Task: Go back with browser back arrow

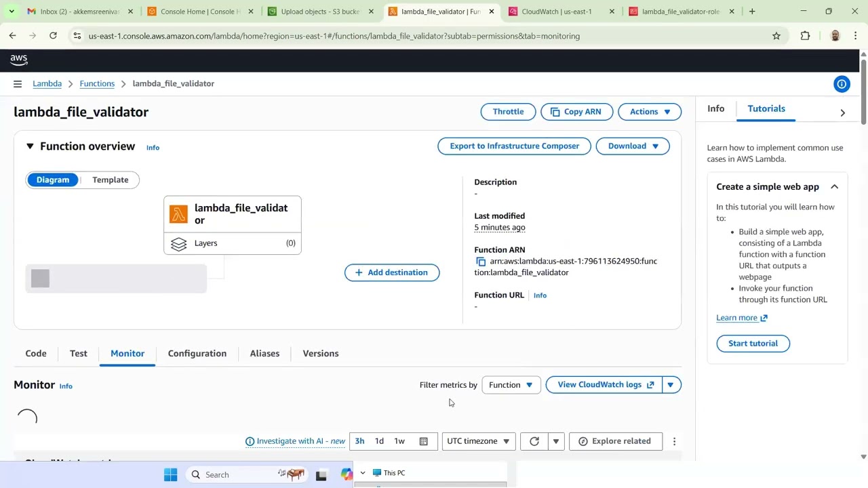Action: [13, 36]
